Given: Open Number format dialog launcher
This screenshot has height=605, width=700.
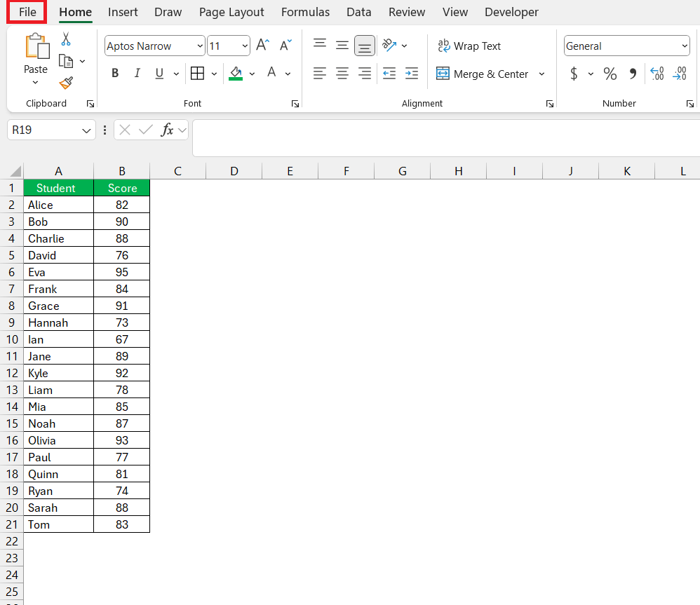Looking at the screenshot, I should [689, 104].
